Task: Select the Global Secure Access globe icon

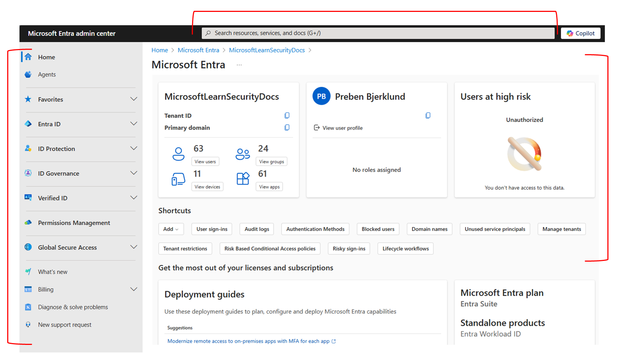Action: click(28, 247)
